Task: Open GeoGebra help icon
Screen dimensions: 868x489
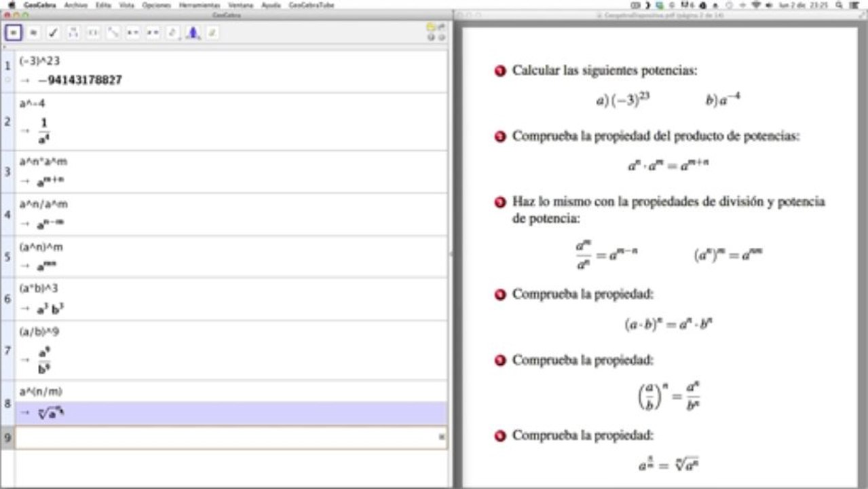Action: (430, 37)
